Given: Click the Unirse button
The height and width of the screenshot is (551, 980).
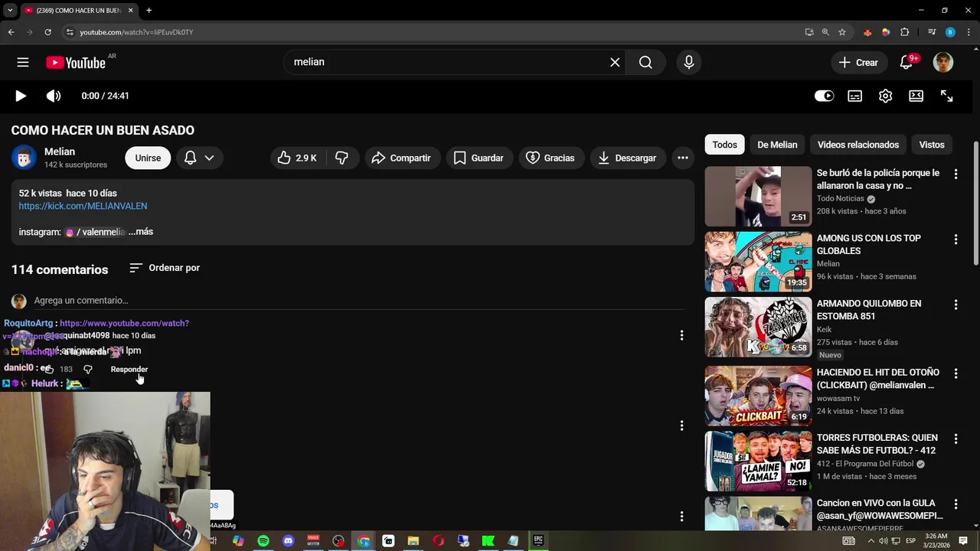Looking at the screenshot, I should pyautogui.click(x=148, y=158).
